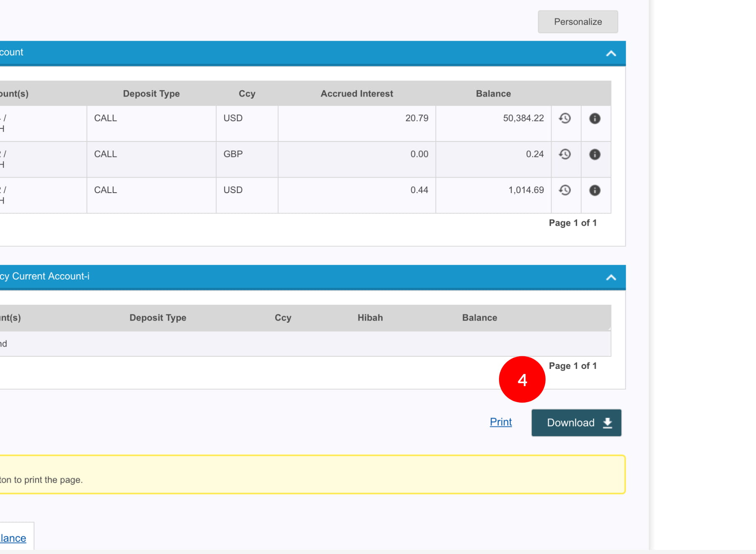Viewport: 756px width, 554px height.
Task: Open the Print link
Action: [x=501, y=422]
